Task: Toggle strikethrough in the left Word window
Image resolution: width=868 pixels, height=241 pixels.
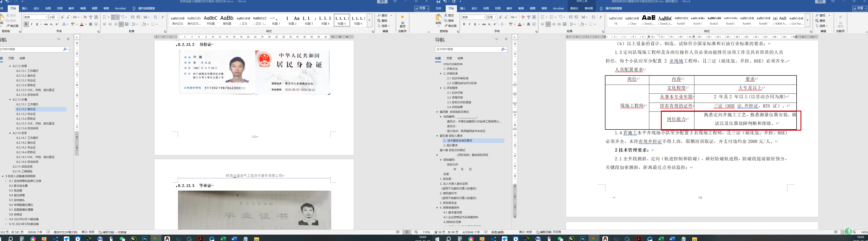Action: (x=46, y=24)
